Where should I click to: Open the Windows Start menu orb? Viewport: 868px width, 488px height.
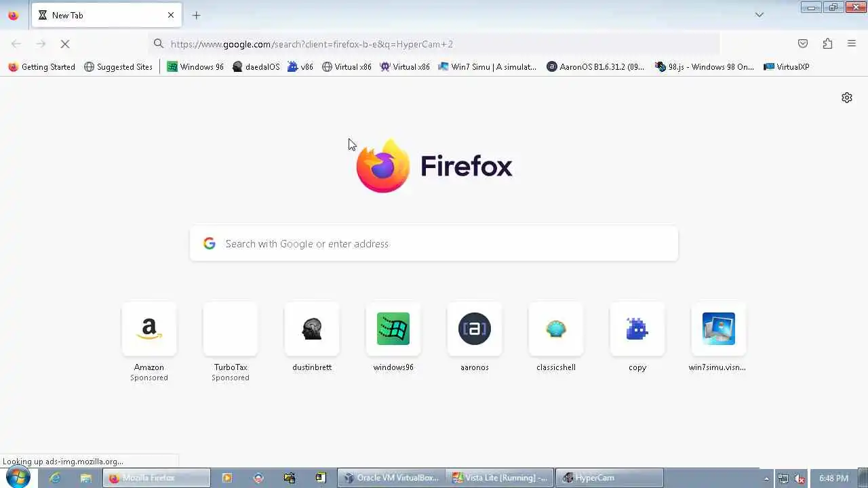pos(18,478)
